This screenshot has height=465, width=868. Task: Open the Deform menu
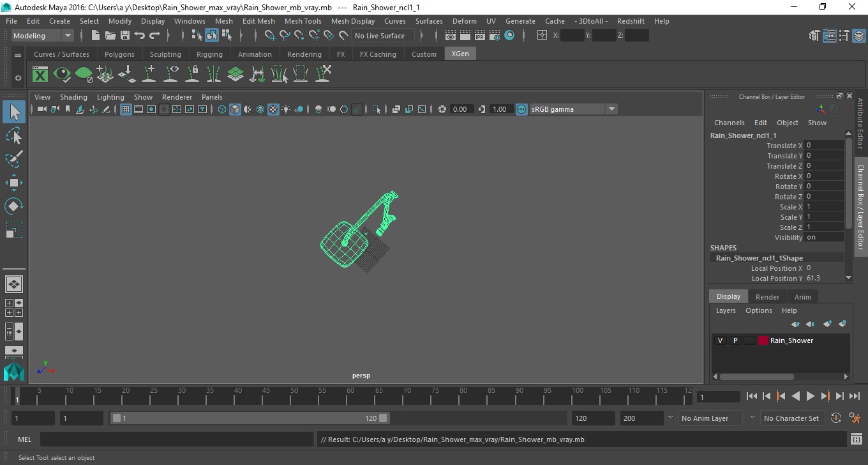[464, 21]
